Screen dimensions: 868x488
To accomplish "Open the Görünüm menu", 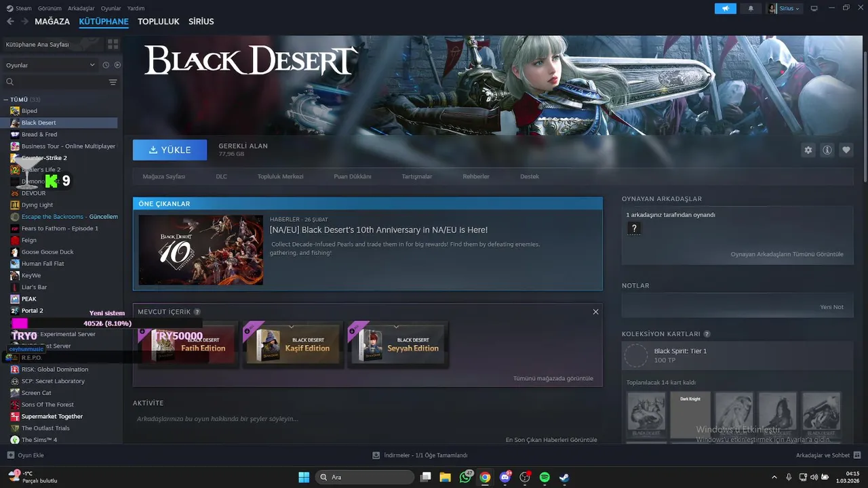I will point(50,8).
